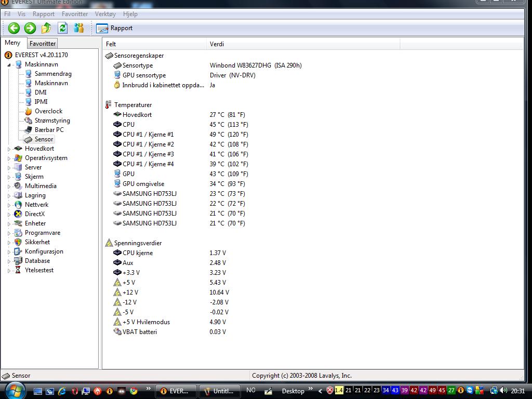Launch Internet Explorer from quick launch
Viewport: 532px width, 399px height.
[x=62, y=391]
